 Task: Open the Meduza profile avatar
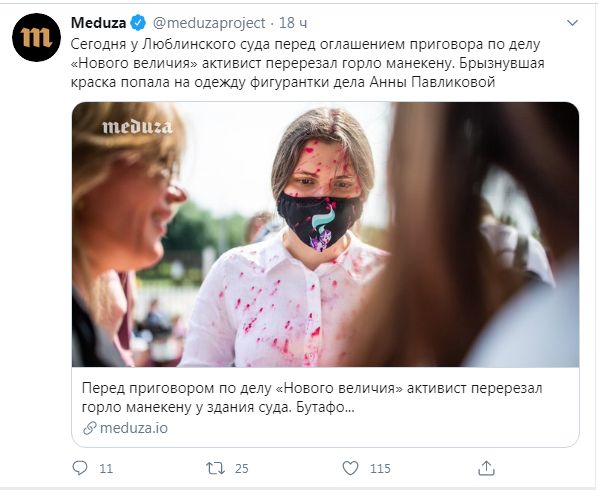click(x=37, y=37)
